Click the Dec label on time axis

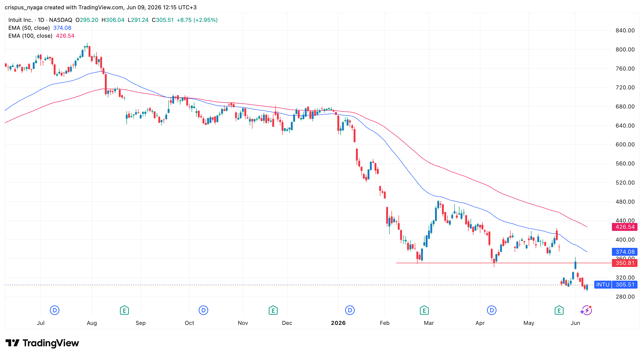[287, 323]
